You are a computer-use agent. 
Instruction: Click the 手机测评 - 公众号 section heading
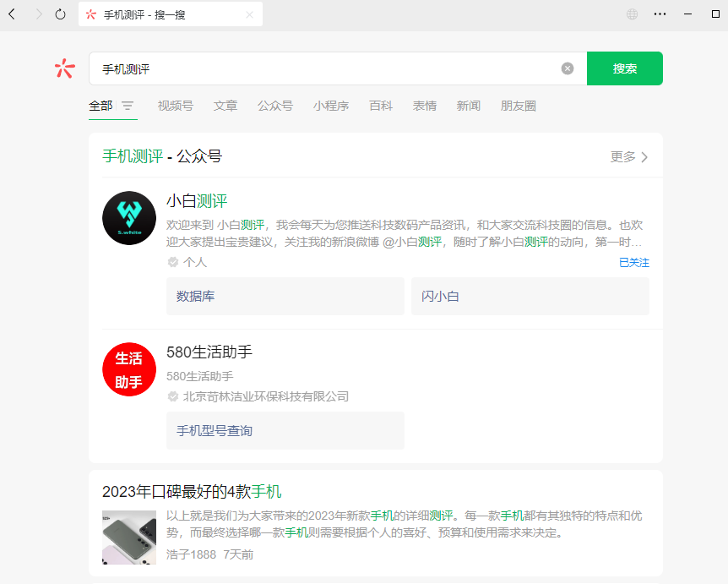162,156
